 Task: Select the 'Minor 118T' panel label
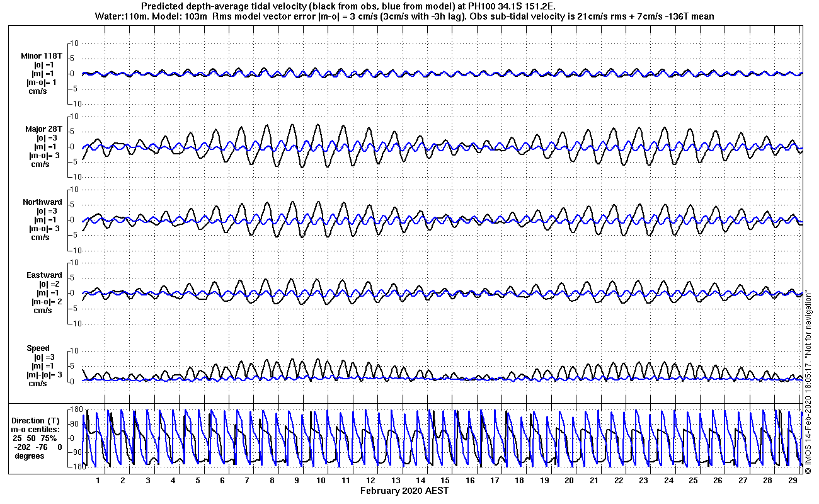41,56
